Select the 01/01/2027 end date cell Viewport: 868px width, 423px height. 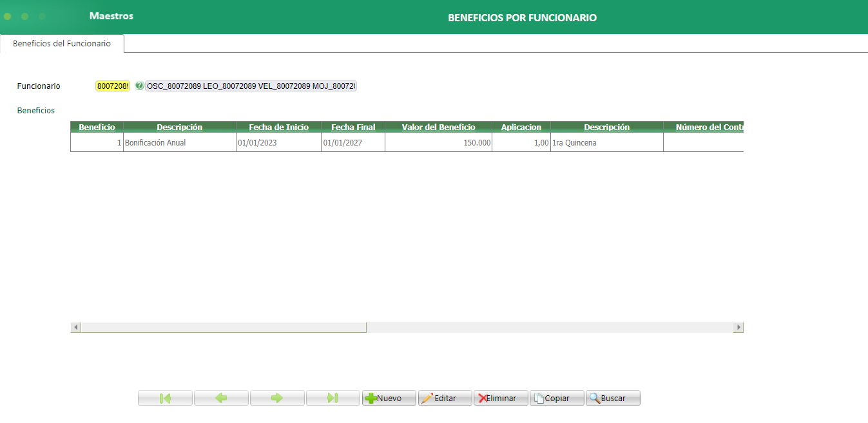(353, 142)
